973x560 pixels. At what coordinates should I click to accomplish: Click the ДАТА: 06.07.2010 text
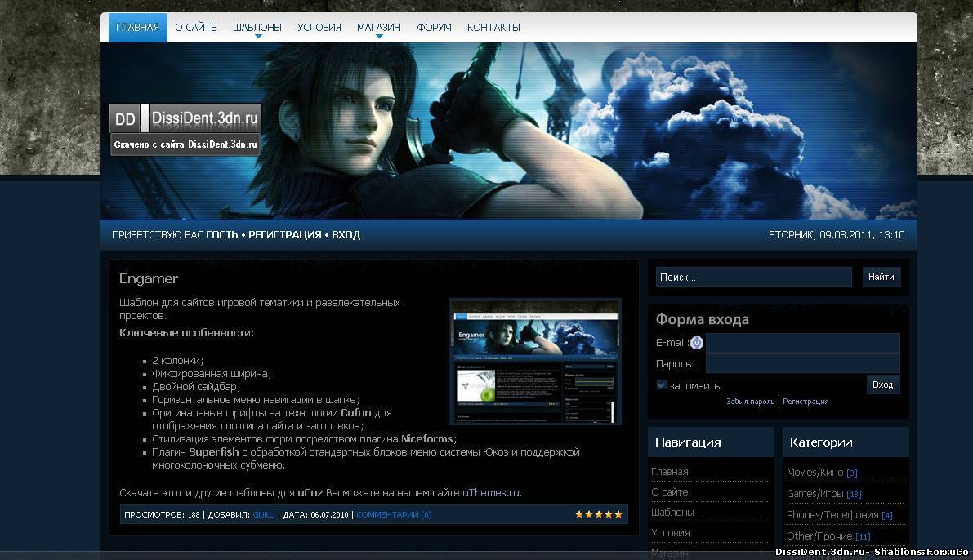click(316, 515)
